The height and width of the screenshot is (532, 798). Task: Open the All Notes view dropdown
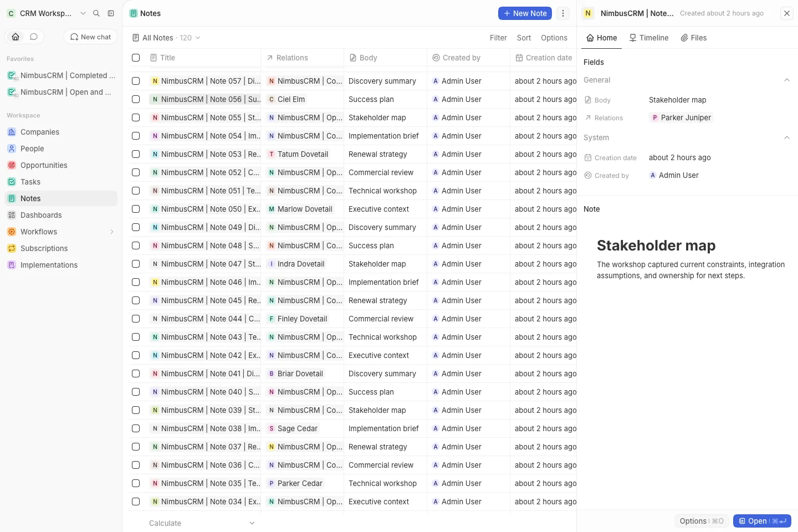click(166, 38)
